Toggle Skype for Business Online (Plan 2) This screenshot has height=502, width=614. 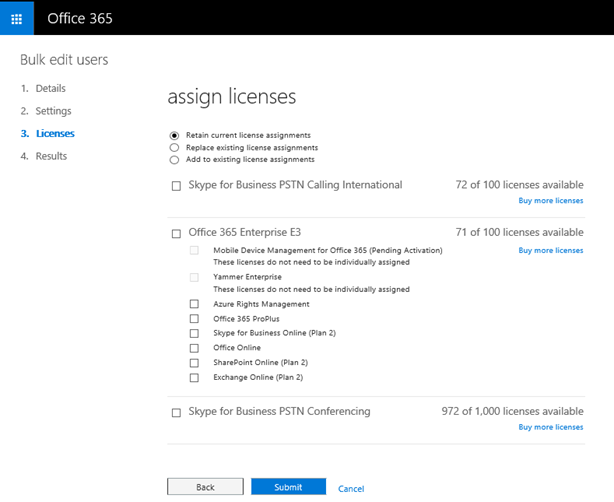tap(194, 333)
